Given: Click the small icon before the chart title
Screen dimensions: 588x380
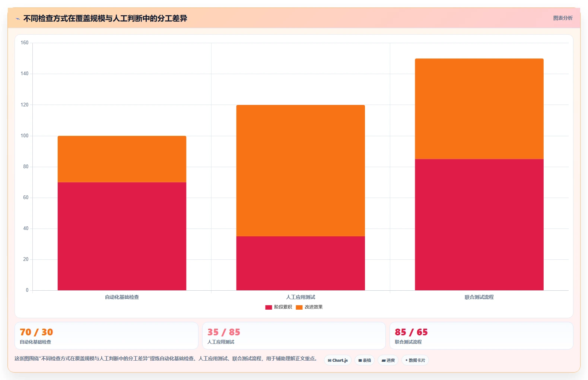Looking at the screenshot, I should pyautogui.click(x=18, y=19).
